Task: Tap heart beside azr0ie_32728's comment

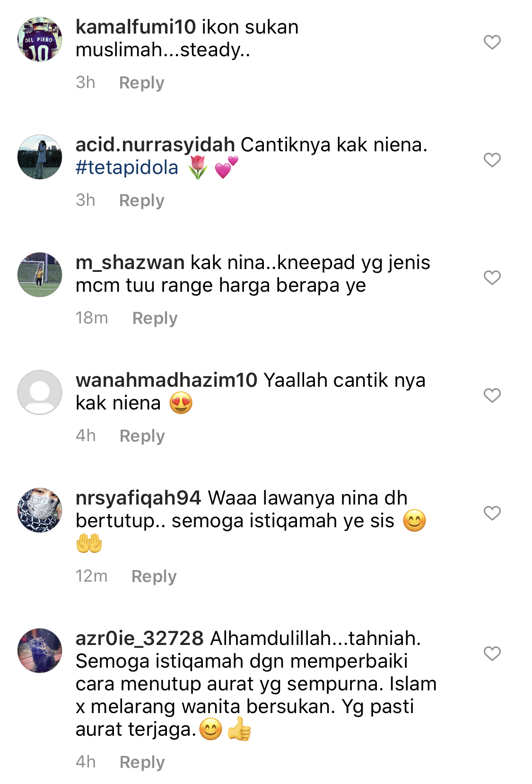Action: click(492, 653)
